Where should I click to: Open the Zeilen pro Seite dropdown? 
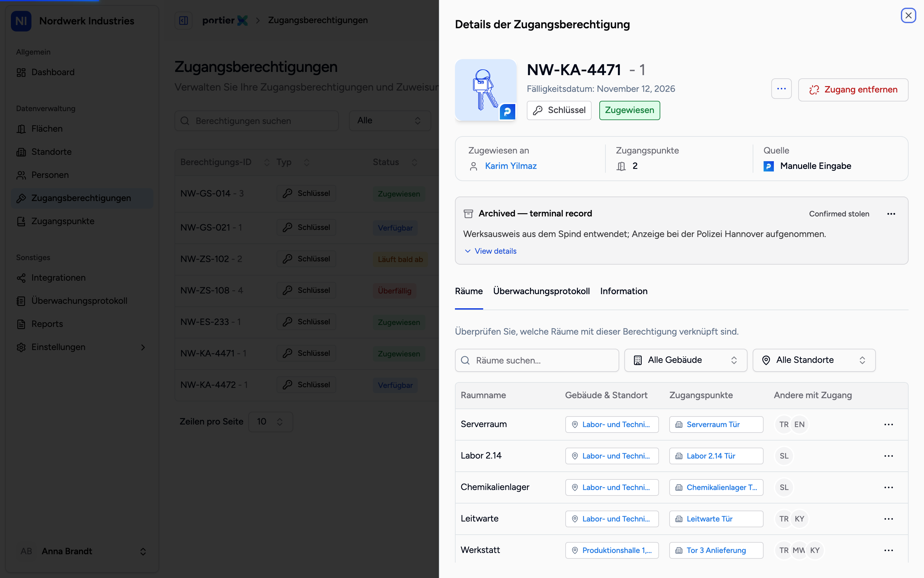pos(270,422)
